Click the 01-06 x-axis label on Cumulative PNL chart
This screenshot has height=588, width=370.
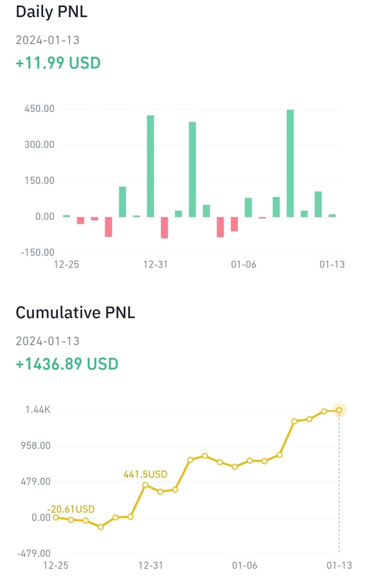245,565
